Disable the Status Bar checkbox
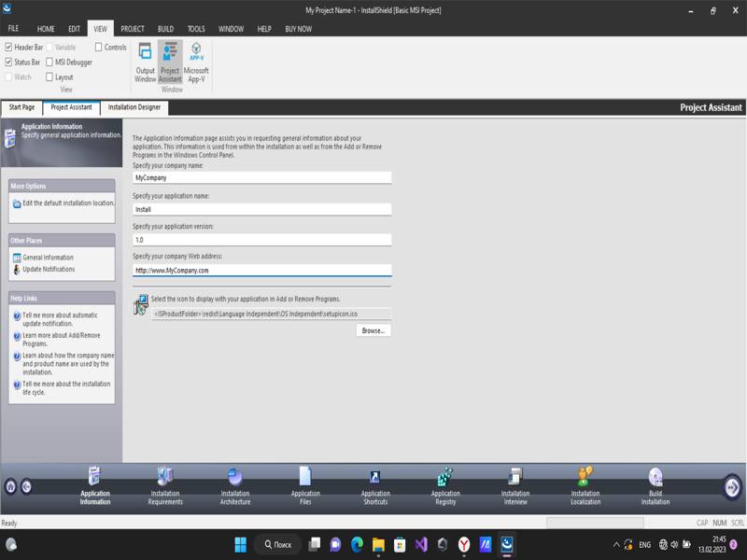The image size is (747, 560). click(9, 63)
